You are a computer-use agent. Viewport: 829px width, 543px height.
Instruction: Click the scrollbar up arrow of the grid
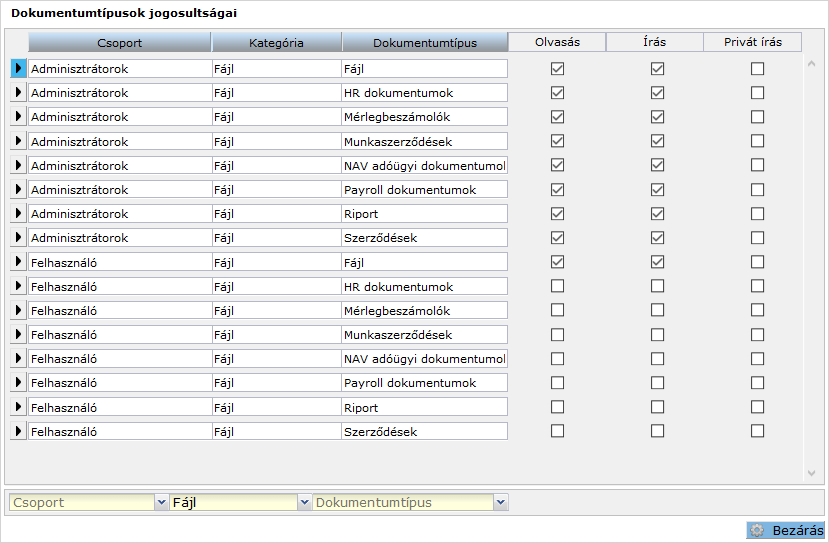point(811,62)
